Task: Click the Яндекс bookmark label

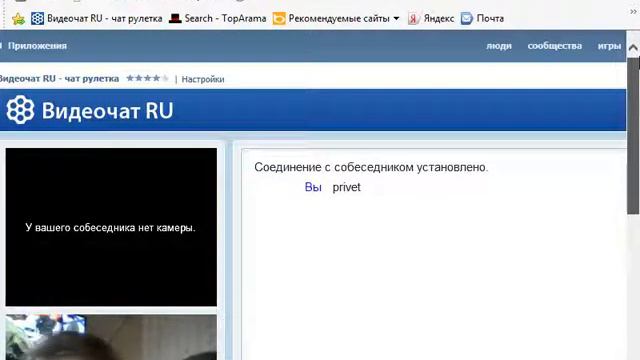Action: point(439,18)
